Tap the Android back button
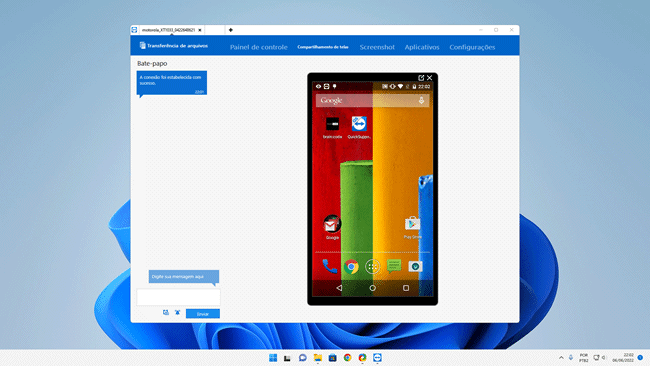 [339, 288]
